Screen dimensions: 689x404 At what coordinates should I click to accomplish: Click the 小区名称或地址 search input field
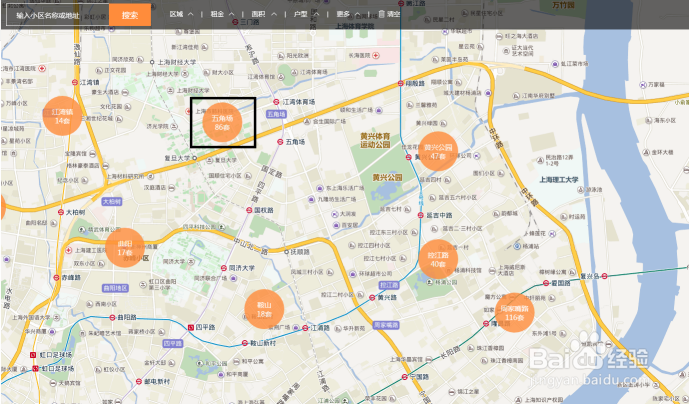(x=58, y=15)
